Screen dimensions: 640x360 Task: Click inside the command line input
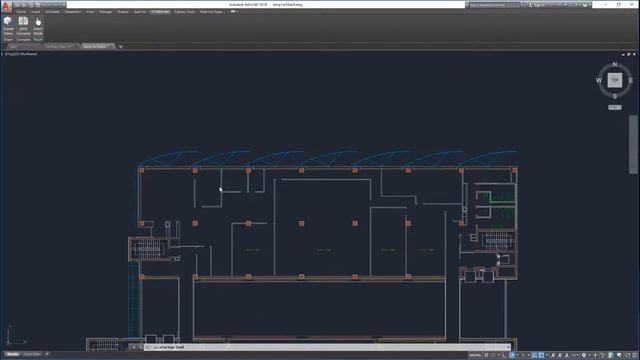(327, 347)
